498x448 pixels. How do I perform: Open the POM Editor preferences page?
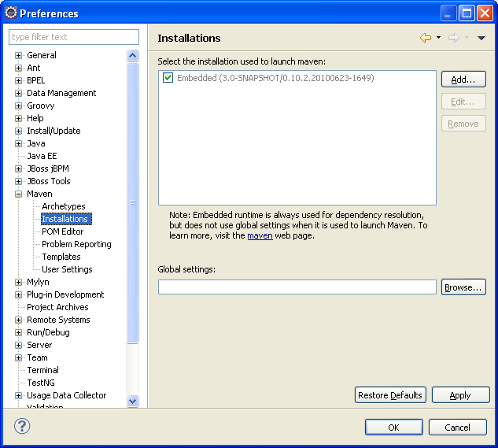pyautogui.click(x=63, y=231)
